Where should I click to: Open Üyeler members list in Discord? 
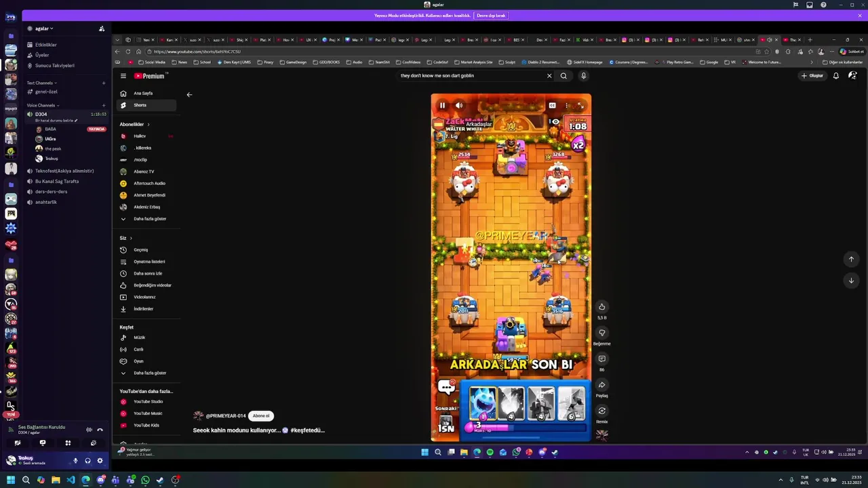[x=65, y=55]
